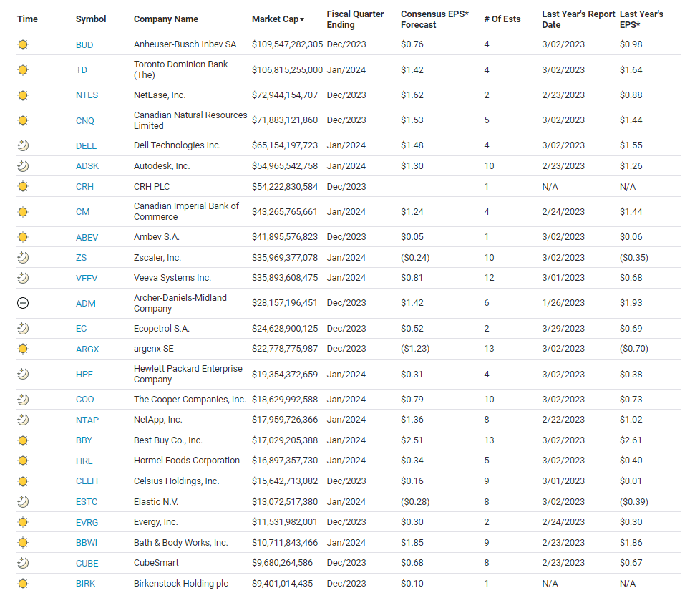
Task: Click the sun icon in CNQ row
Action: (x=23, y=120)
